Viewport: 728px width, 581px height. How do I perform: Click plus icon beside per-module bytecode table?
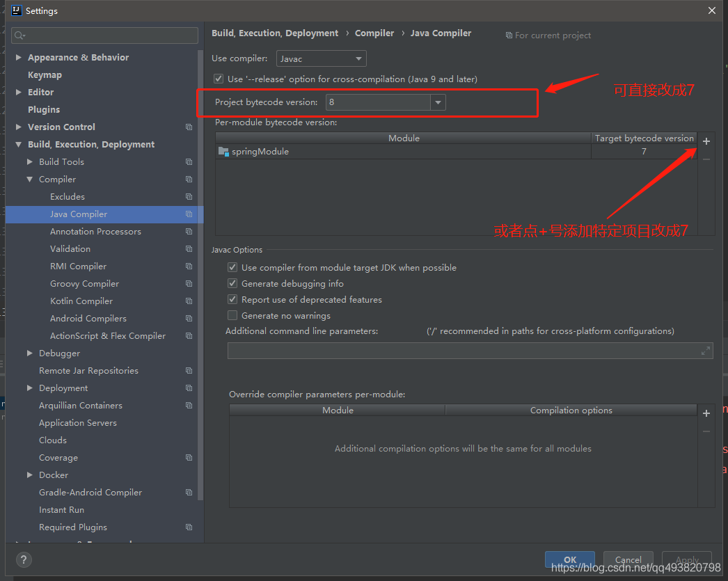pyautogui.click(x=706, y=141)
